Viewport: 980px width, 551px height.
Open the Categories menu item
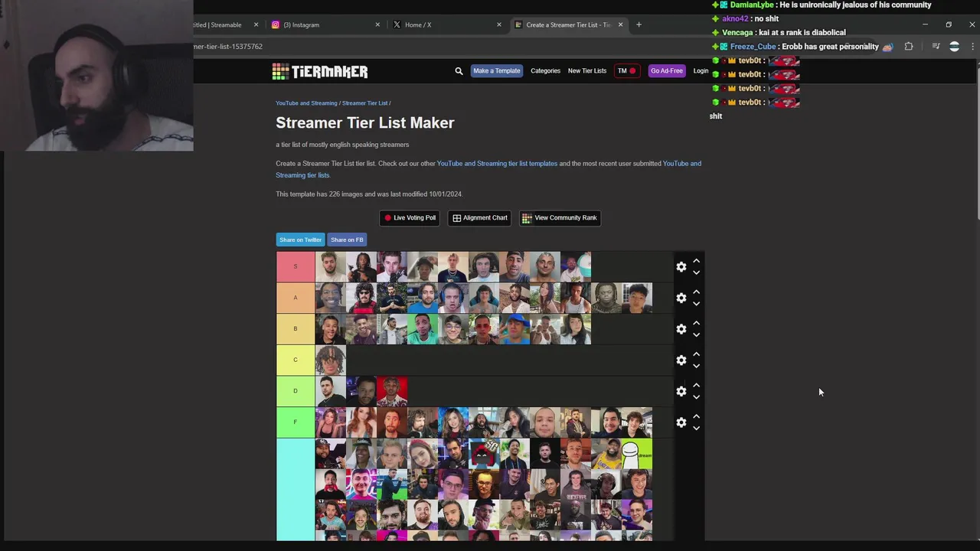tap(545, 71)
